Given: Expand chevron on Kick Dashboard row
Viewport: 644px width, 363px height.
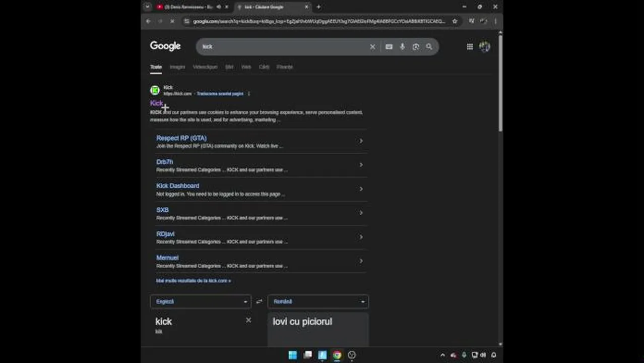Looking at the screenshot, I should coord(361,189).
